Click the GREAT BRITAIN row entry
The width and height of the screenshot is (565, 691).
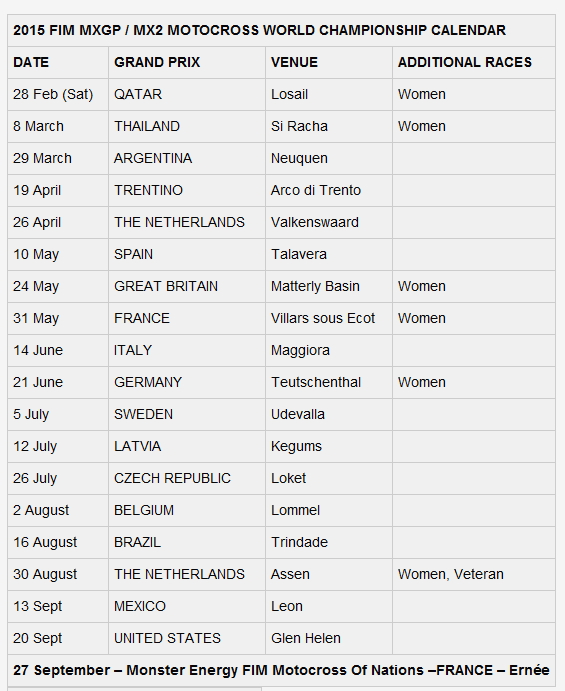187,286
